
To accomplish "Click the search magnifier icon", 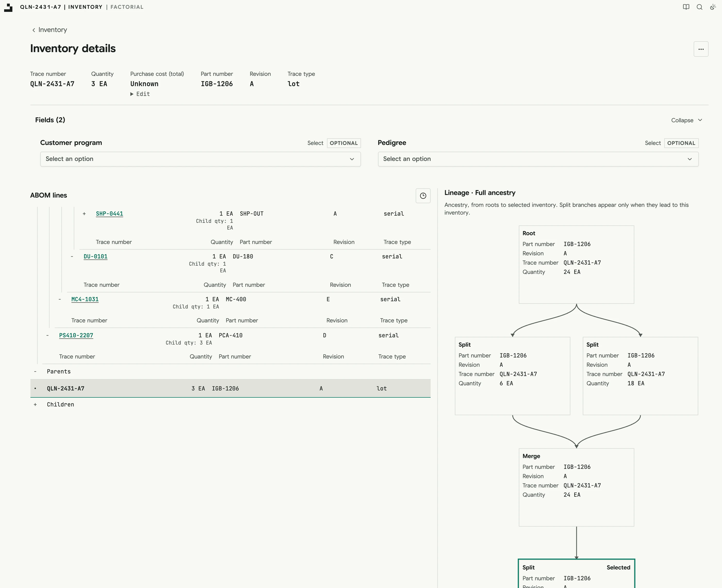I will [x=699, y=7].
